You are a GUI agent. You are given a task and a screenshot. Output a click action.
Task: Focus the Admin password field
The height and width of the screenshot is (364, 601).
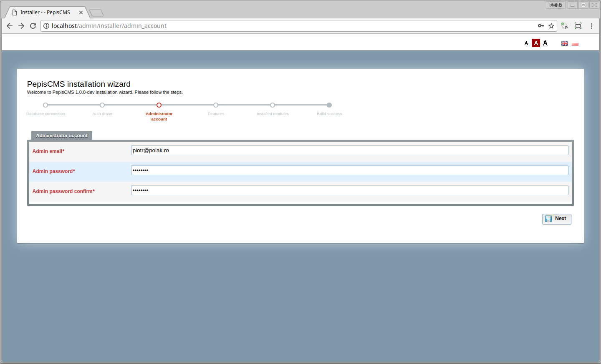point(349,171)
